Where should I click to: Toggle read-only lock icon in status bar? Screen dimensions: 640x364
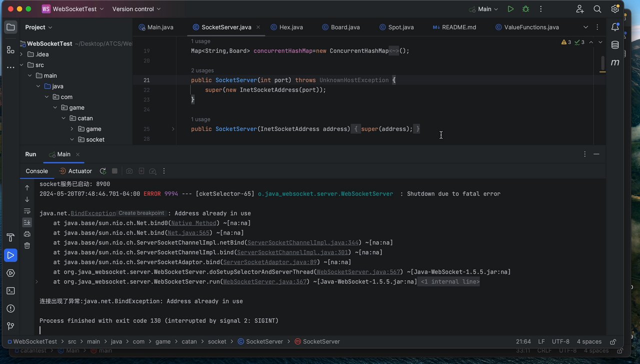613,342
